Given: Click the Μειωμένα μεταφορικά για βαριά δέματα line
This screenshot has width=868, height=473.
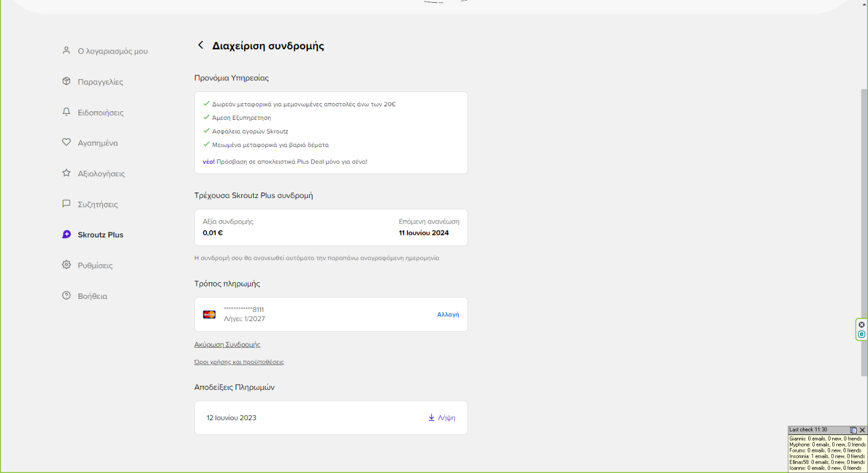Looking at the screenshot, I should pos(270,145).
